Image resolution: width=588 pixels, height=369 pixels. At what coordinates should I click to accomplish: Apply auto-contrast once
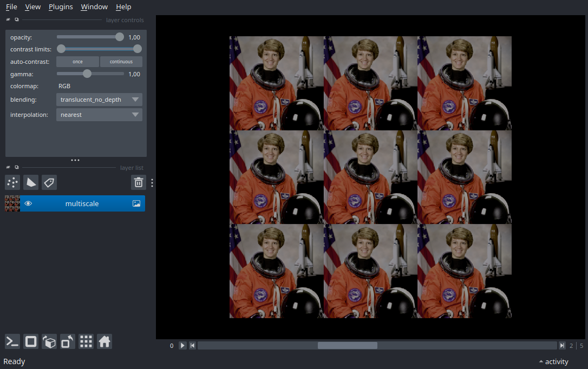(77, 62)
